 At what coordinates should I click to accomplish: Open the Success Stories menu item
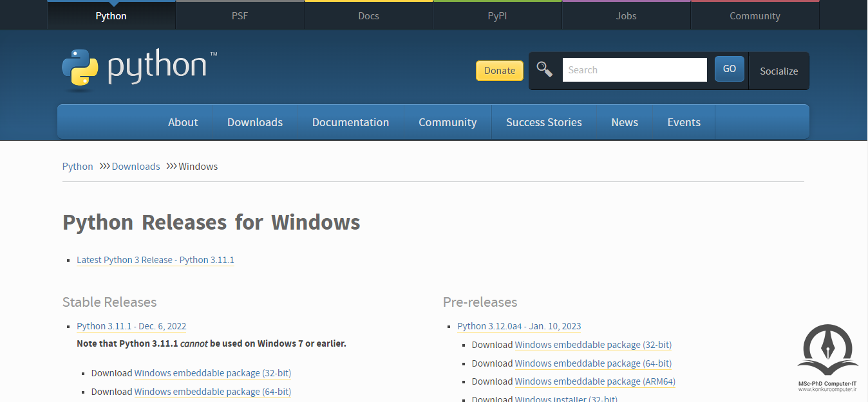click(x=543, y=122)
